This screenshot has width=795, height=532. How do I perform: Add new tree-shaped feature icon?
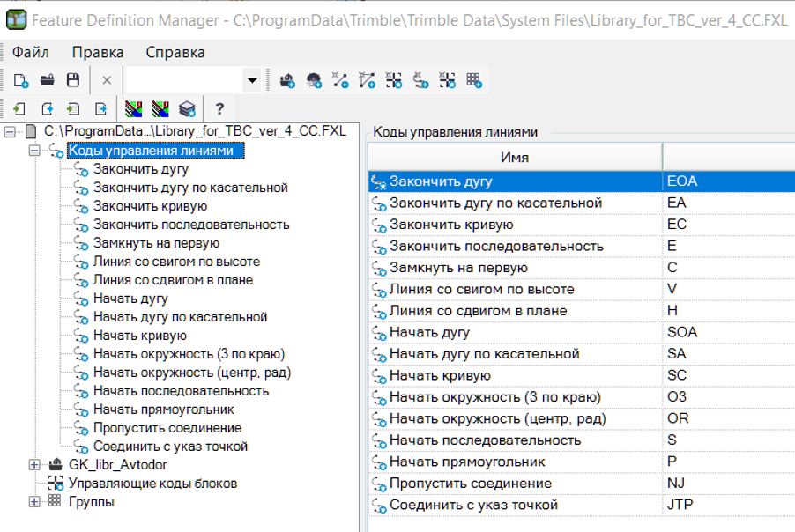tap(314, 80)
